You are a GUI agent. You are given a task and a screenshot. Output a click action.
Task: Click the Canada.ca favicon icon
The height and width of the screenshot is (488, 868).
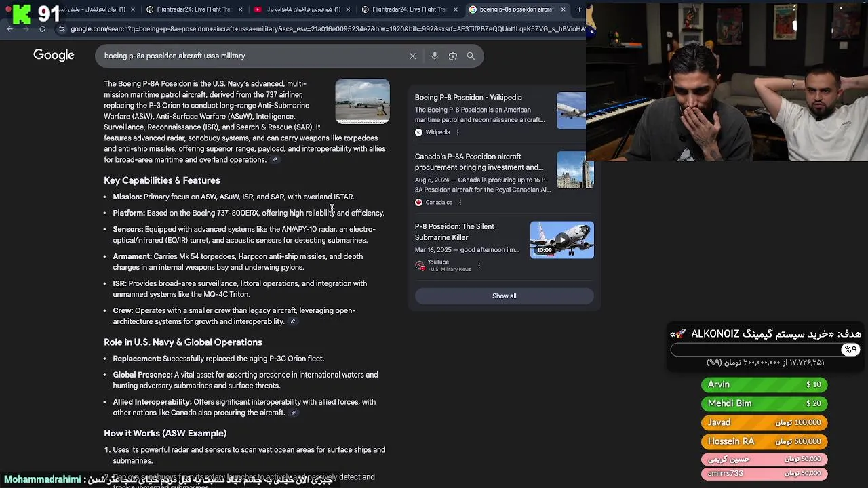[x=418, y=202]
